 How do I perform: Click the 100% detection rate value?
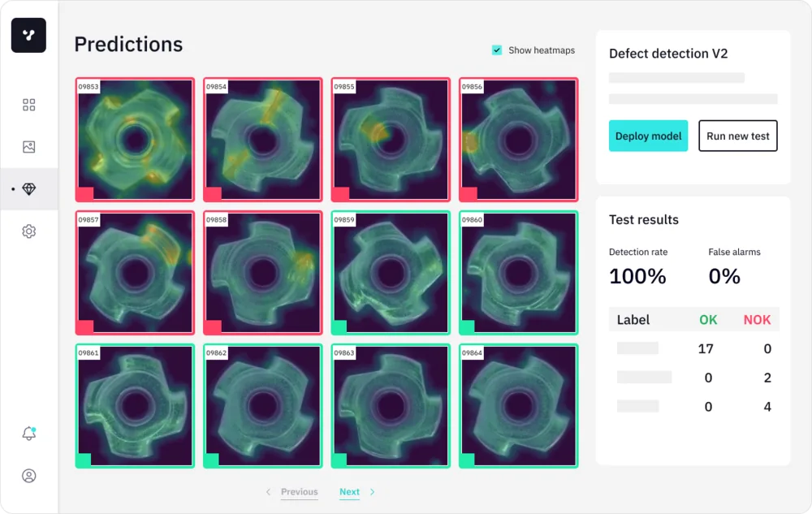tap(637, 276)
